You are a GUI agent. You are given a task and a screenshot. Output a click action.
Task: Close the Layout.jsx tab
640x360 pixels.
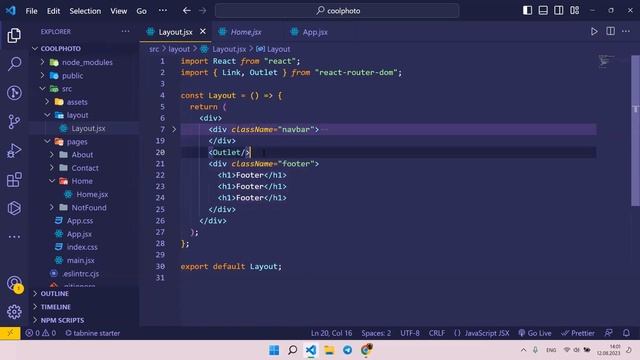[203, 31]
